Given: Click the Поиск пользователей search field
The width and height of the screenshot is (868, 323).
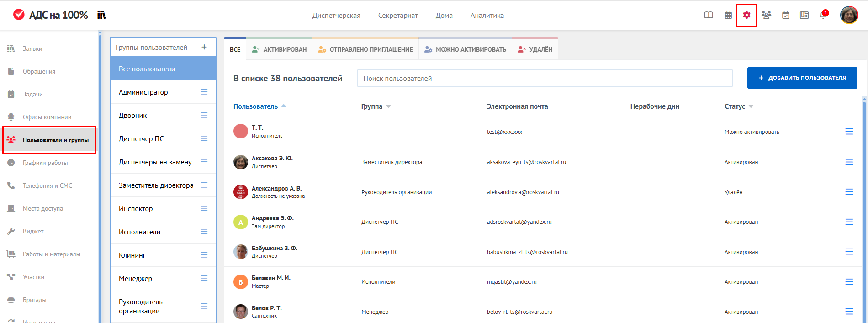Looking at the screenshot, I should coord(545,79).
